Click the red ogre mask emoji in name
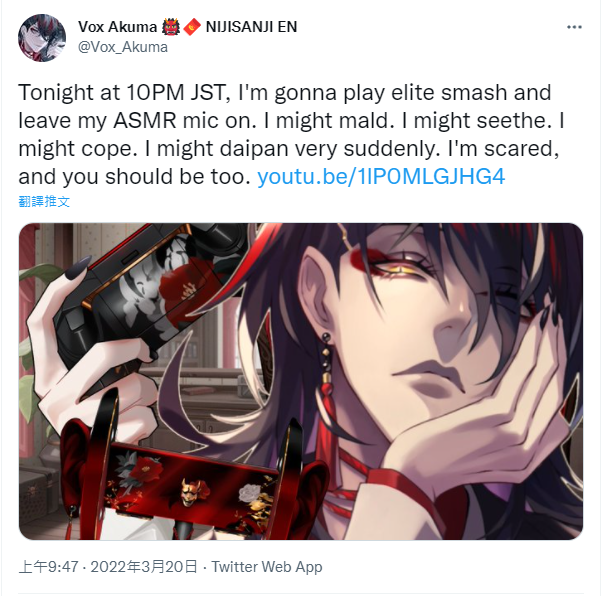 pos(171,27)
